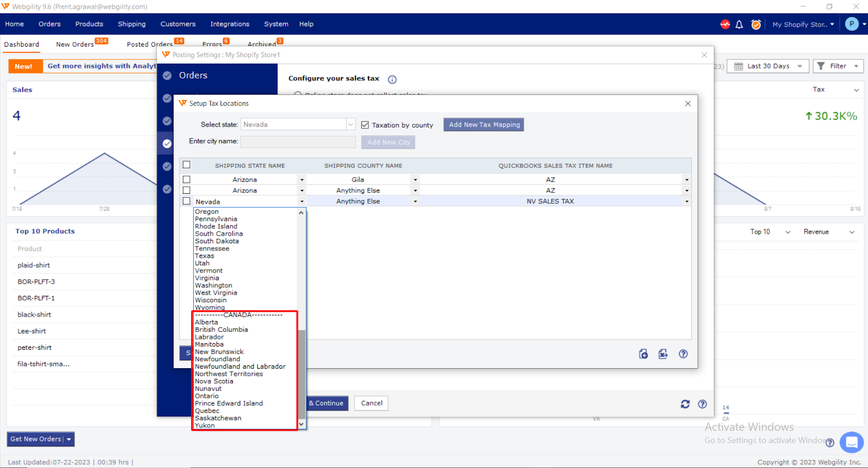This screenshot has height=468, width=868.
Task: Pick Washington in the state list
Action: (x=214, y=286)
